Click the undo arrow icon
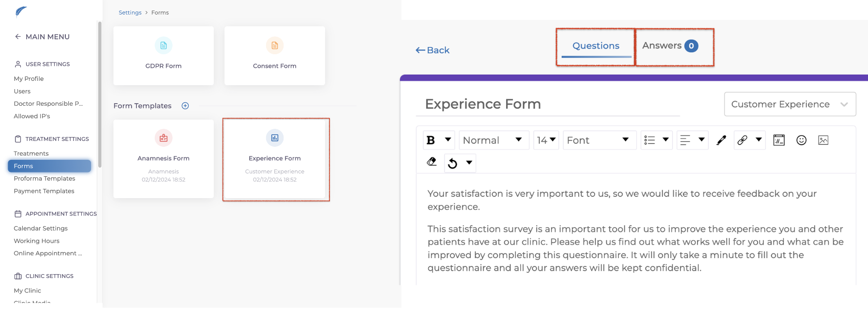The width and height of the screenshot is (868, 309). [452, 163]
